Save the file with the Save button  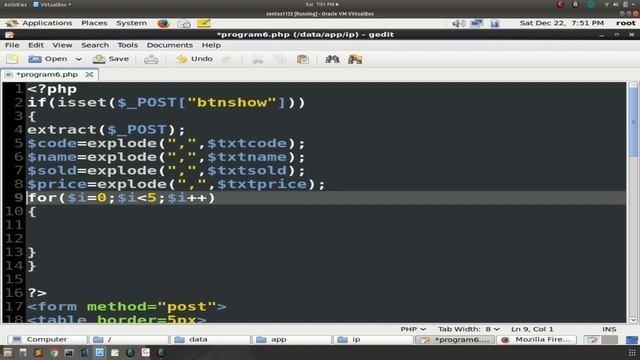point(111,59)
